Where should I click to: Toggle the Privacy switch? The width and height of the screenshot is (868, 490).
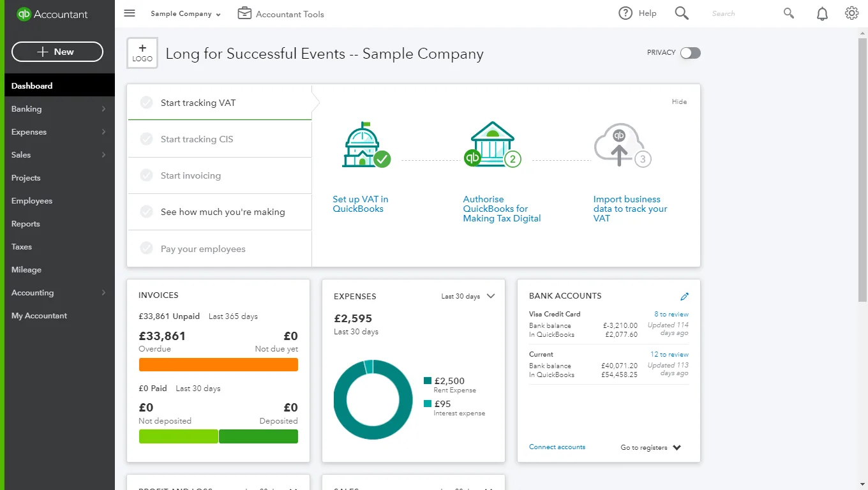coord(690,53)
